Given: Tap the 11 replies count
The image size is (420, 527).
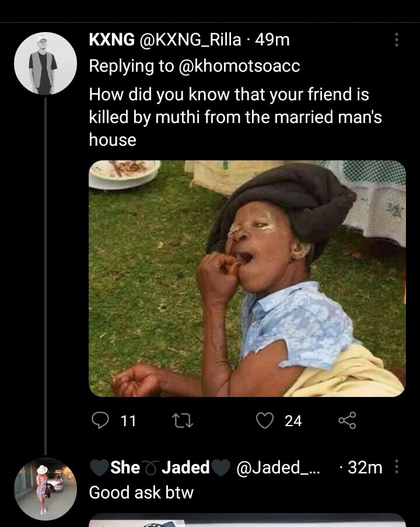Looking at the screenshot, I should (128, 420).
